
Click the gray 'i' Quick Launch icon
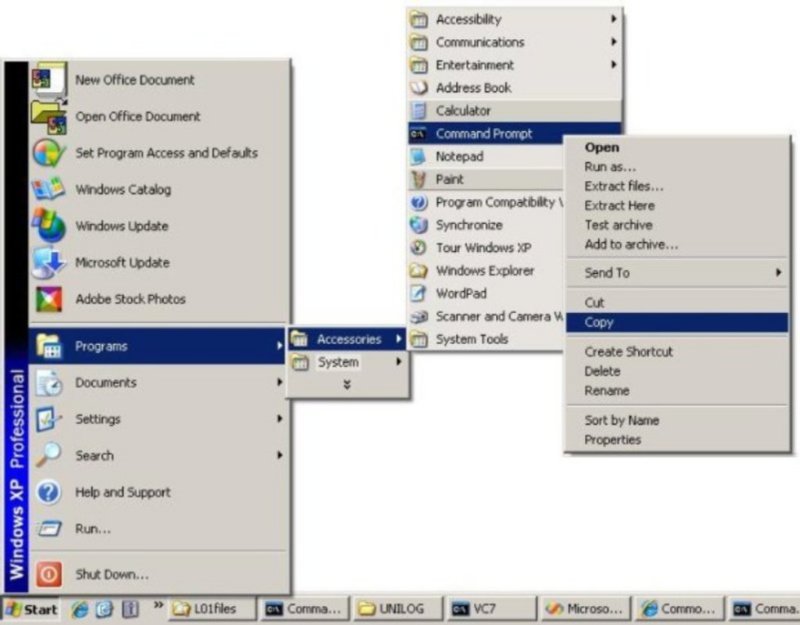130,609
